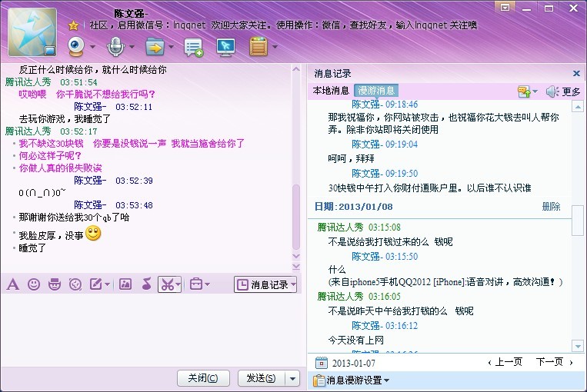Click in the message input area

153,331
